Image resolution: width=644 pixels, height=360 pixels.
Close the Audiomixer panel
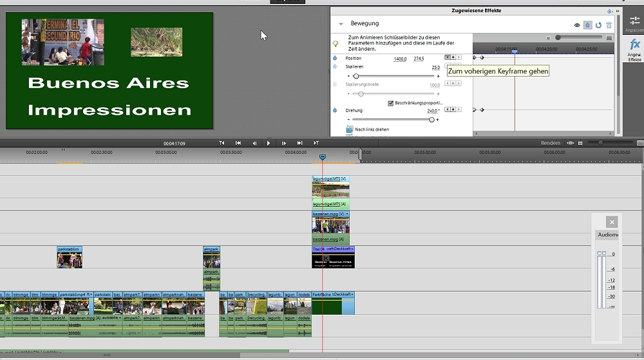pyautogui.click(x=612, y=222)
